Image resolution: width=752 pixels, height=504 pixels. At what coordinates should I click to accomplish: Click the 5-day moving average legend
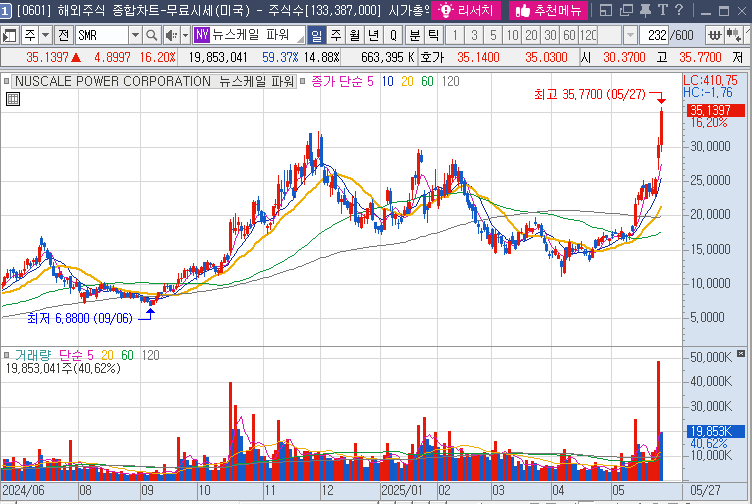pyautogui.click(x=342, y=82)
